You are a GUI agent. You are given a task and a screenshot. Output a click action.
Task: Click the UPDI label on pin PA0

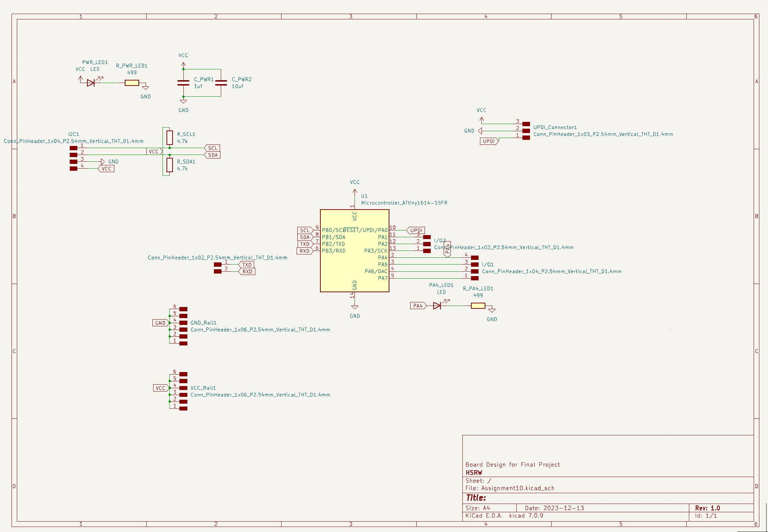416,230
